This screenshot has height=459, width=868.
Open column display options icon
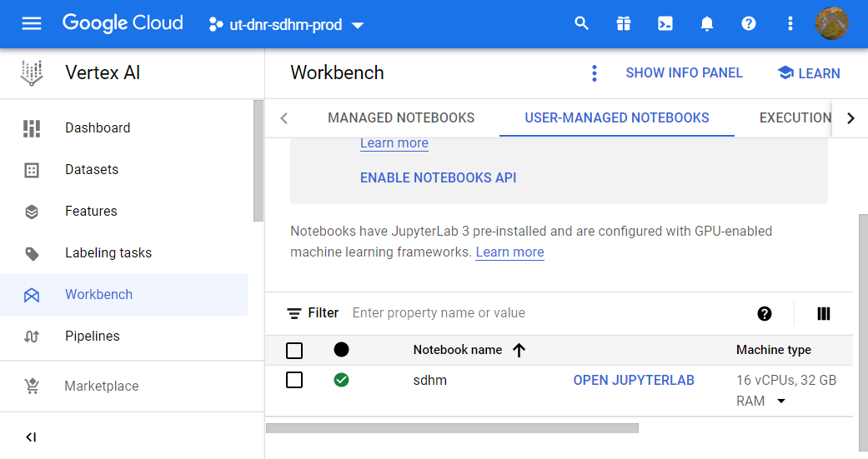824,313
